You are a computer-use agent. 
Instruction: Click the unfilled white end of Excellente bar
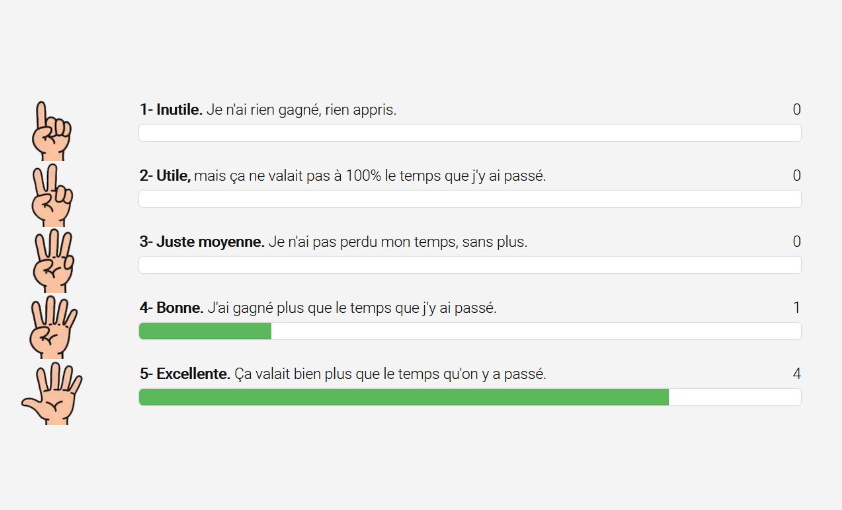735,397
